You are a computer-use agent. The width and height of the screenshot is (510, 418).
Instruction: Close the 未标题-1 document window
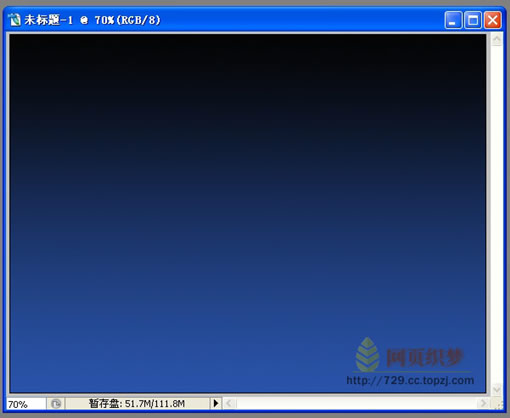tap(493, 20)
